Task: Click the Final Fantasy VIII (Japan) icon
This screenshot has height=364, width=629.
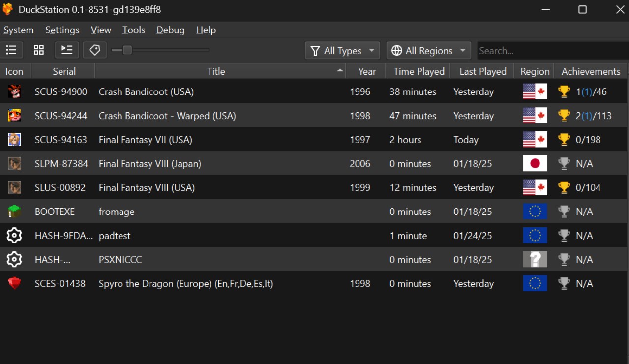Action: click(14, 163)
